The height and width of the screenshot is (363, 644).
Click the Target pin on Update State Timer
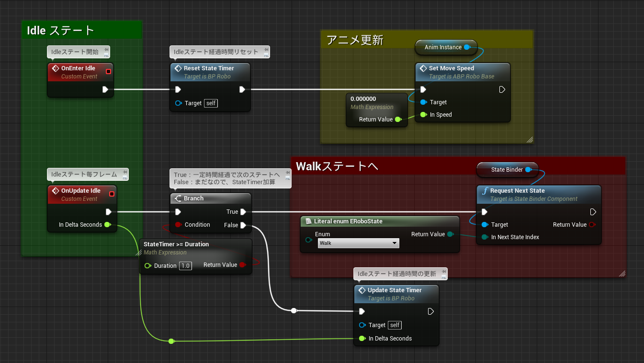[x=362, y=325]
